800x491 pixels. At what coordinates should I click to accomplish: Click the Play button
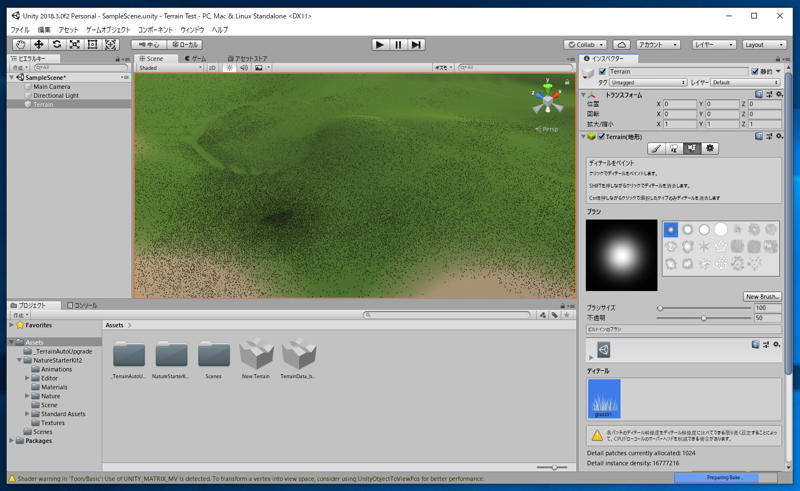pyautogui.click(x=379, y=44)
